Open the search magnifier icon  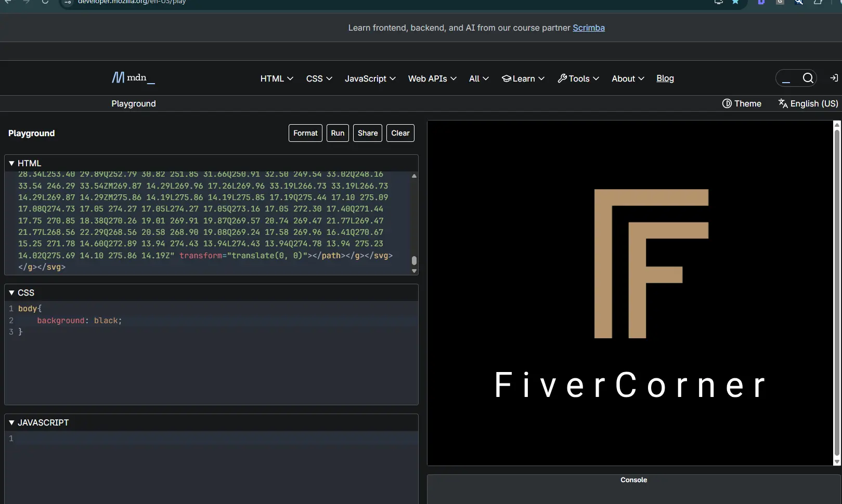pyautogui.click(x=808, y=78)
